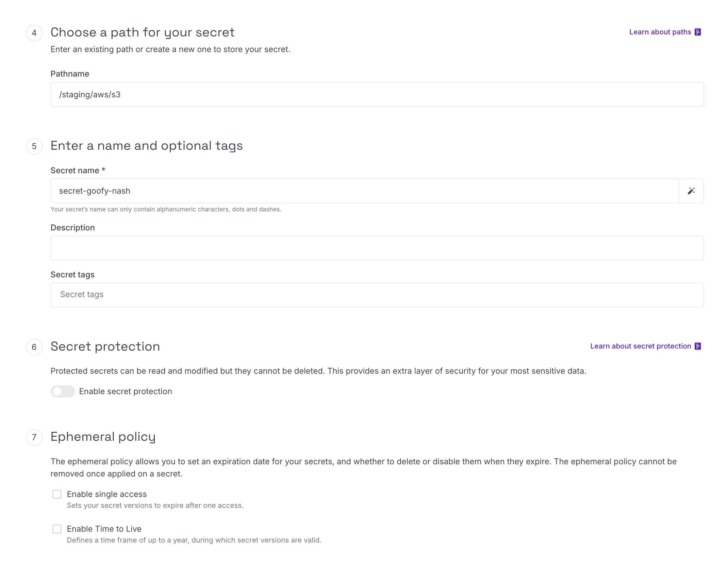The height and width of the screenshot is (580, 728).
Task: Click the Pathname input field
Action: [x=377, y=94]
